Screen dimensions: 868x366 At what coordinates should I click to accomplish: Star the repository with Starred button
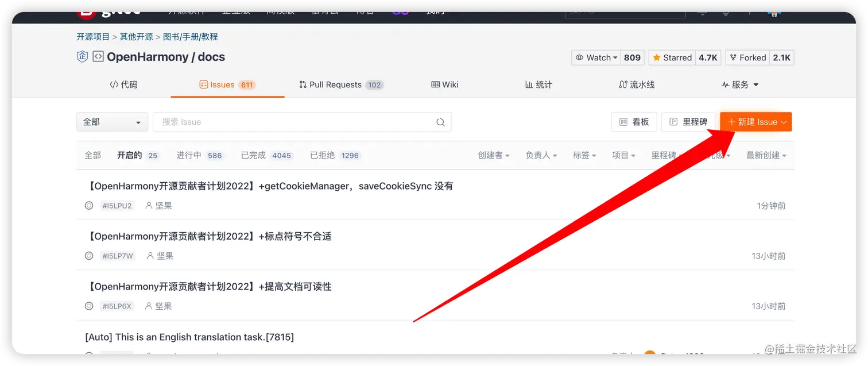[672, 57]
